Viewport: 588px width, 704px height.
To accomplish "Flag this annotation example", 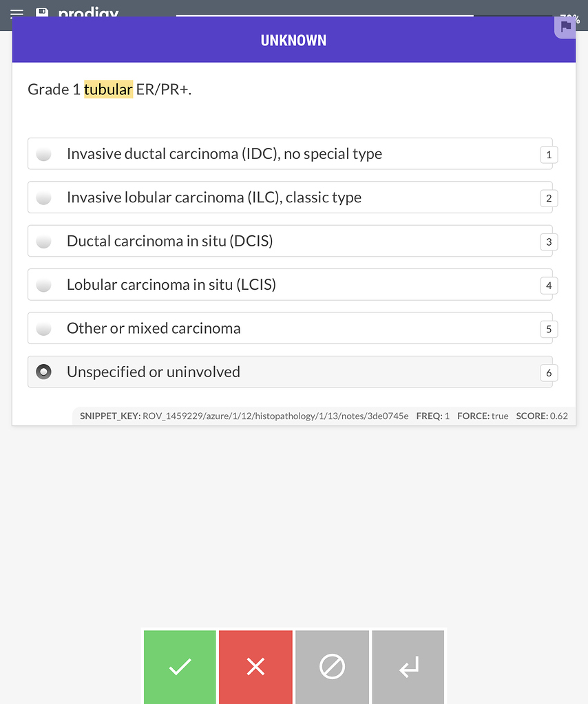I will 566,27.
